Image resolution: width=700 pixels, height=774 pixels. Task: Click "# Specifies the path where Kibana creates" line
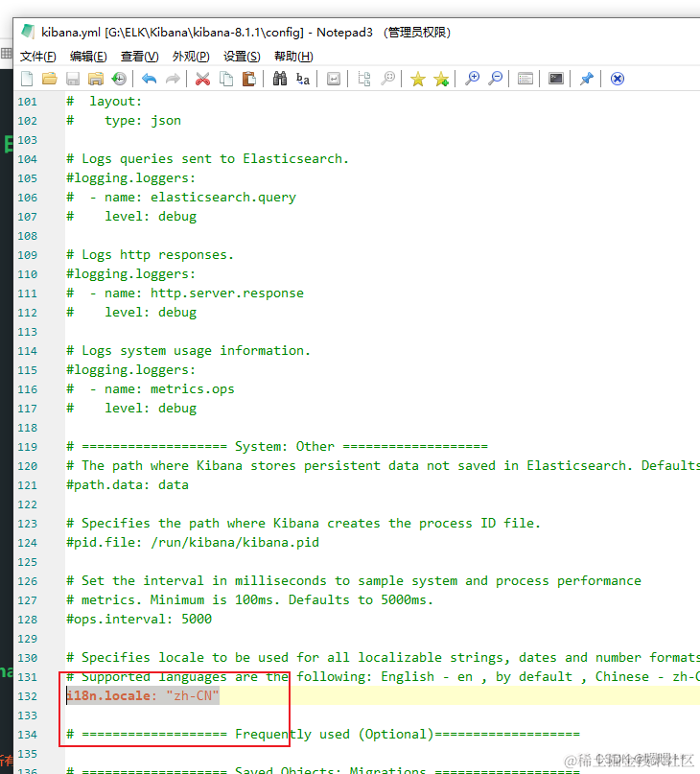tap(304, 524)
